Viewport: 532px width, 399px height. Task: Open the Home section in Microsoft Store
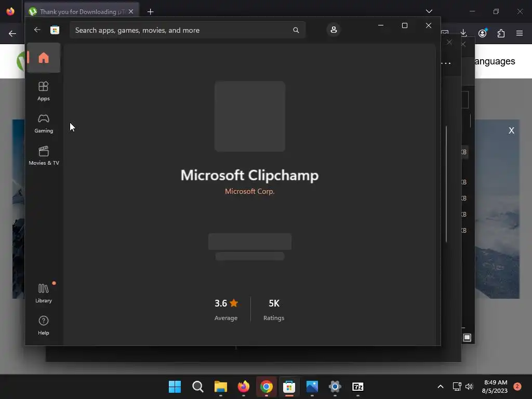pos(44,58)
